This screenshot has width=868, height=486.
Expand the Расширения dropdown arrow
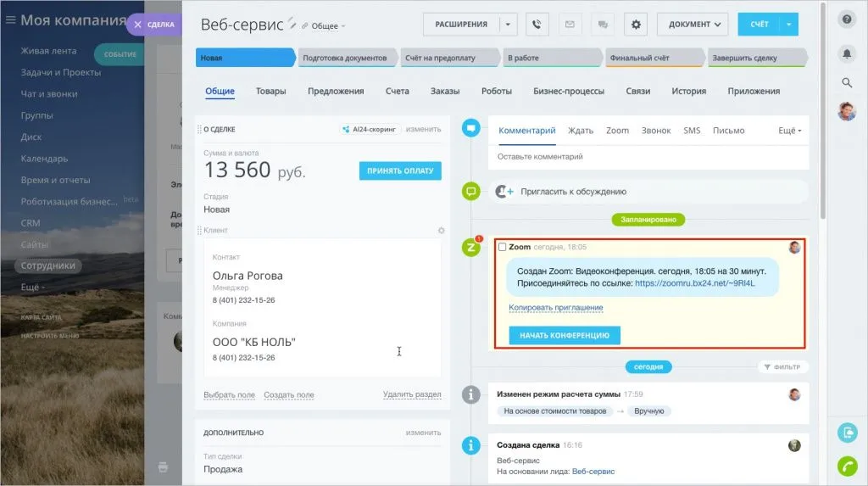[x=508, y=25]
